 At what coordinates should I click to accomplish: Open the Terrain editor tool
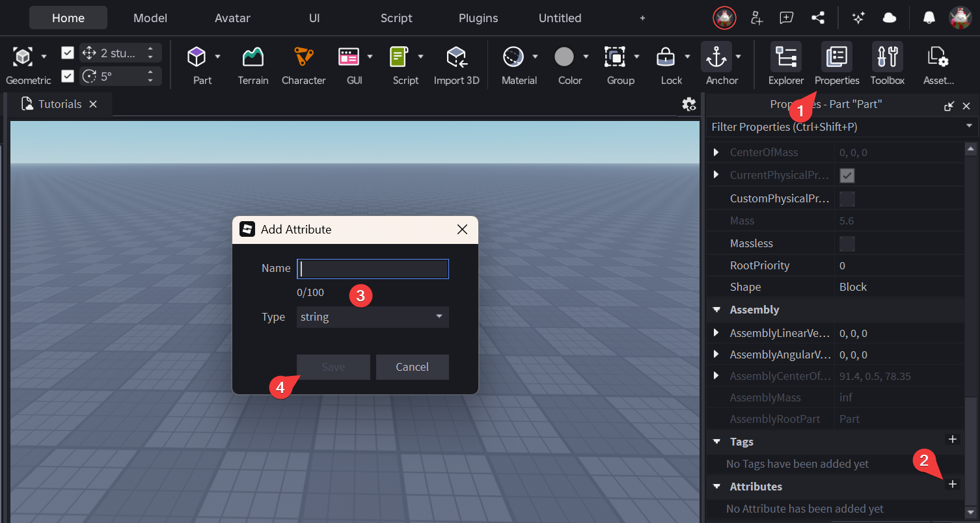(252, 58)
